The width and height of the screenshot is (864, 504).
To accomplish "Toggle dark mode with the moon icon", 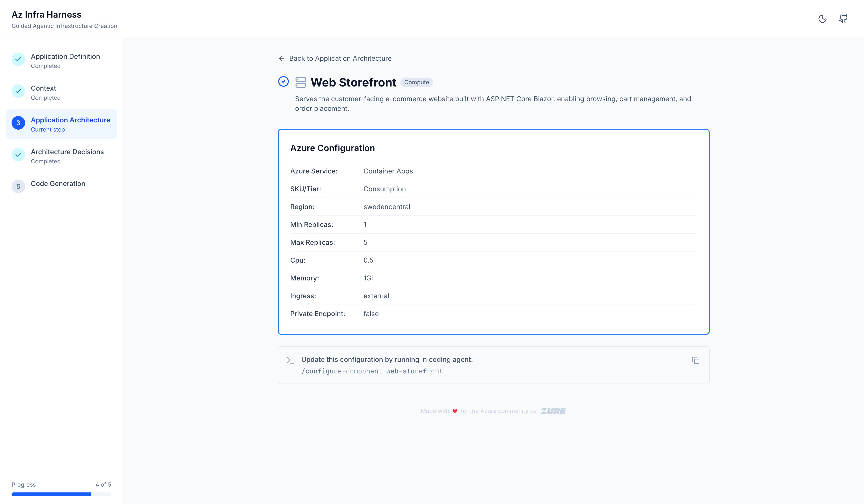I will pos(823,19).
